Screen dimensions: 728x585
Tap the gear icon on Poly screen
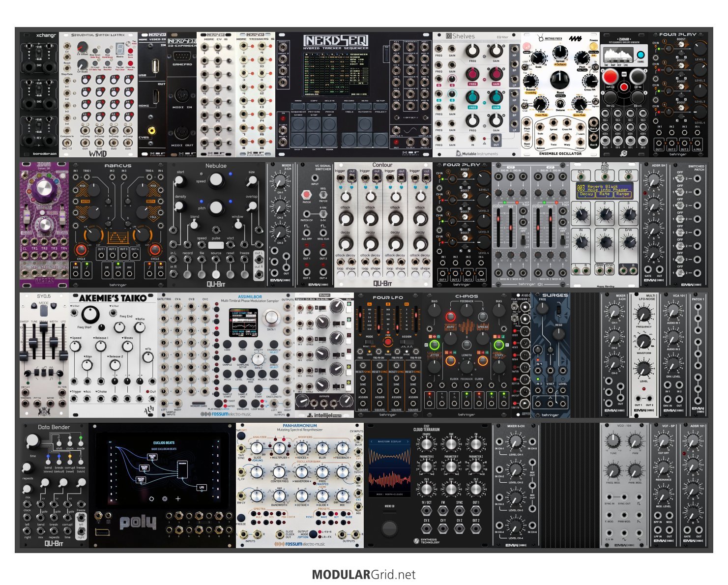point(165,498)
